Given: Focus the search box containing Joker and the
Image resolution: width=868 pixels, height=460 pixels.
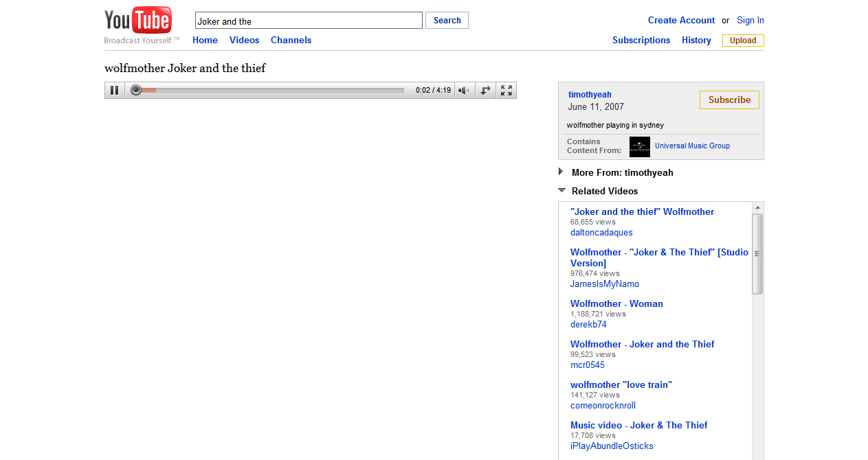Looking at the screenshot, I should tap(309, 21).
